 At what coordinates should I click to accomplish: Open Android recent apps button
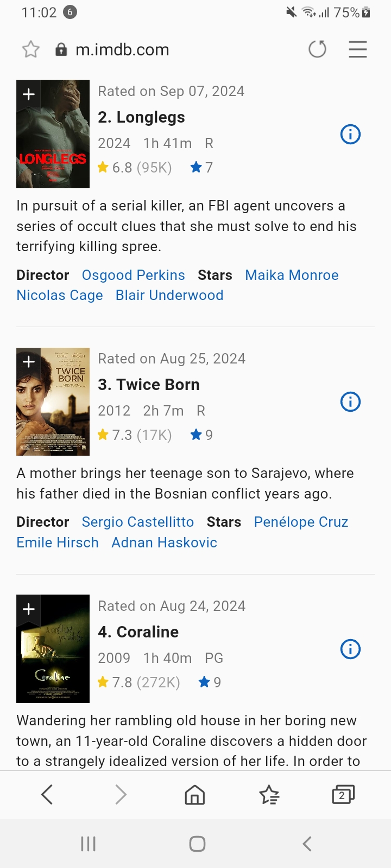point(88,844)
